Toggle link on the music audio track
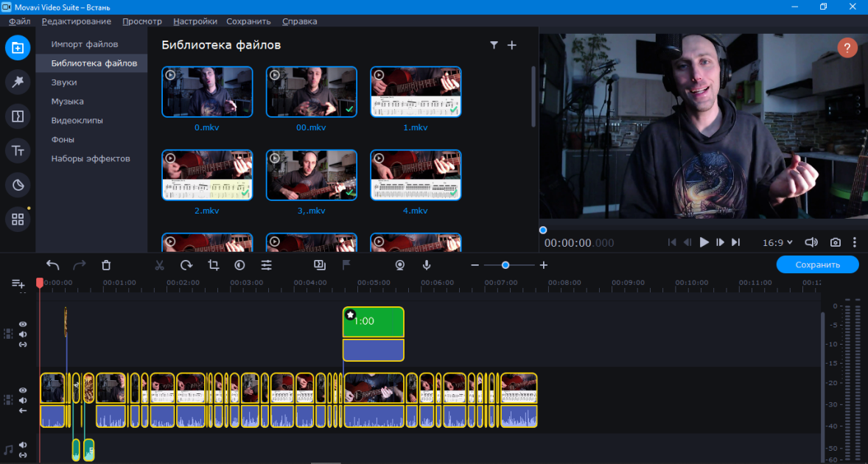 [x=23, y=454]
